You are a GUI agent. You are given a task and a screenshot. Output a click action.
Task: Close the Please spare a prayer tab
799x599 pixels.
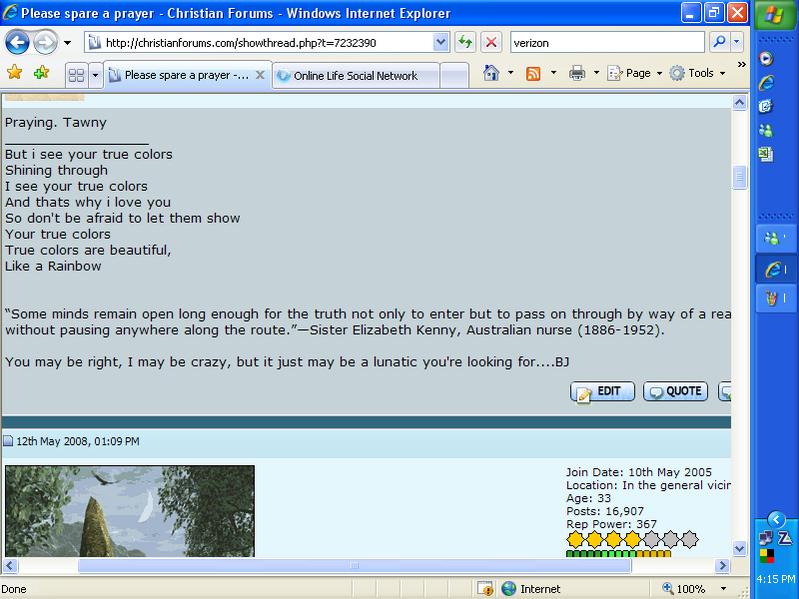(260, 75)
